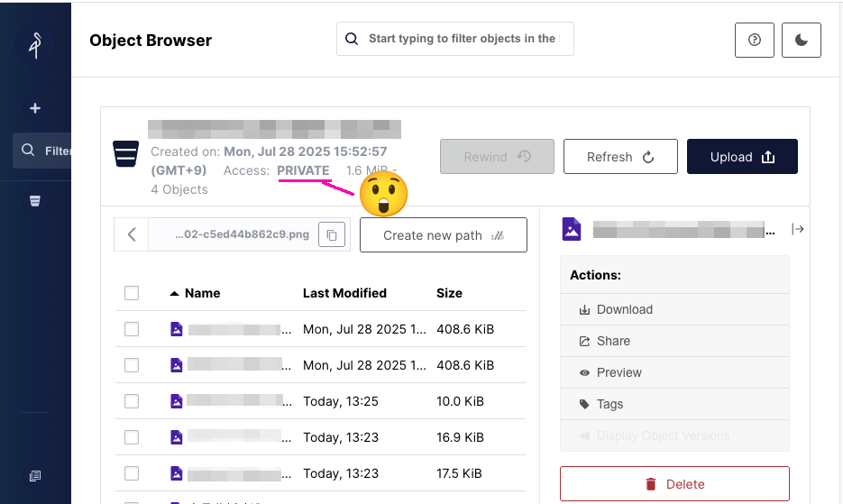Click the Upload button
The image size is (843, 504).
[742, 157]
